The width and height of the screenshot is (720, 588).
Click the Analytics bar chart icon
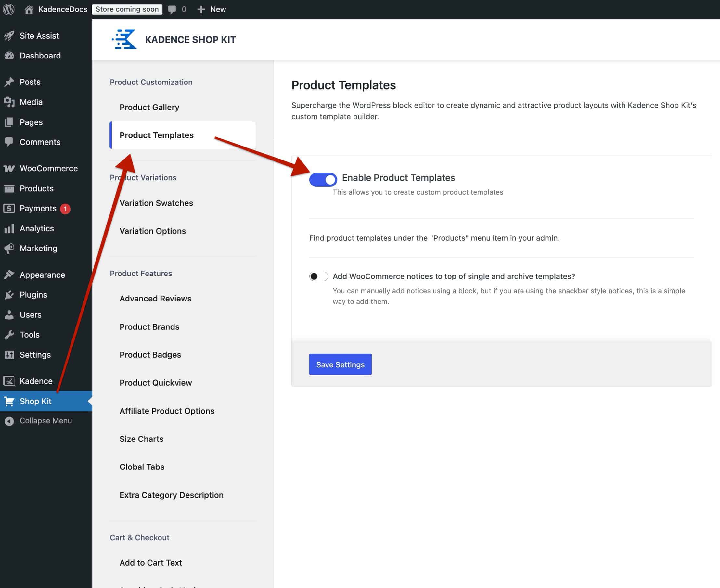(9, 228)
